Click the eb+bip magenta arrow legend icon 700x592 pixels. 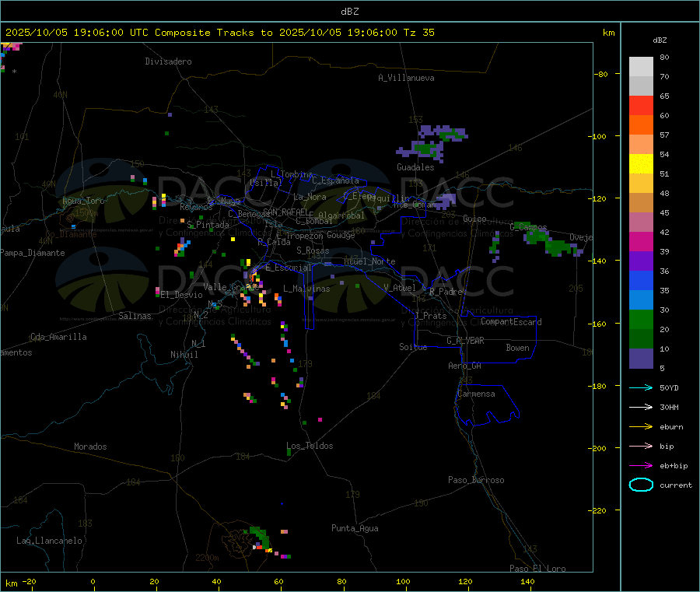[641, 465]
